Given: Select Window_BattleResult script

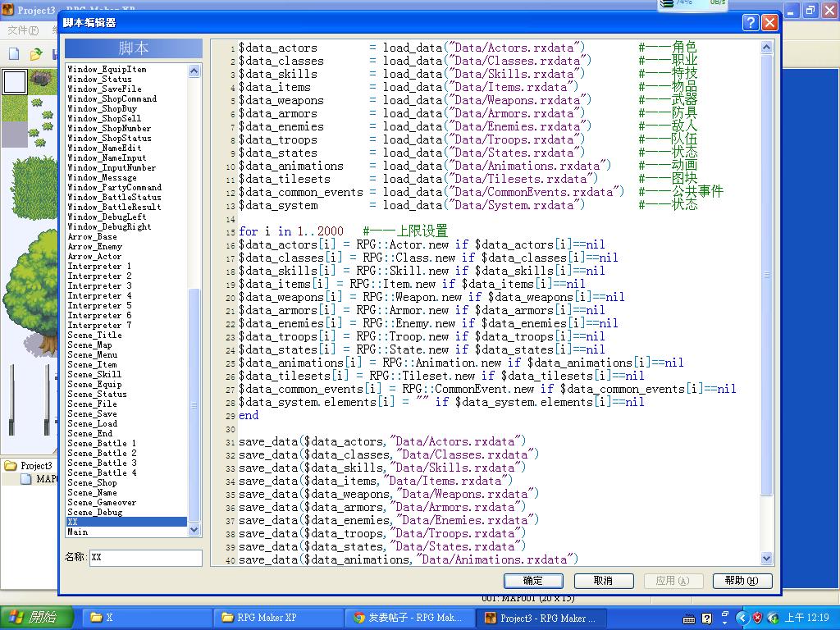Looking at the screenshot, I should click(x=114, y=207).
